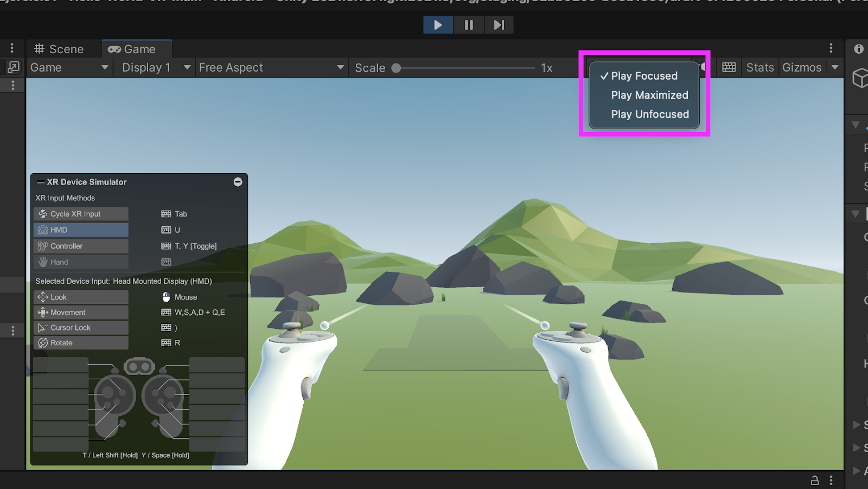Expand the Gizmos dropdown arrow
The image size is (868, 489).
point(835,67)
